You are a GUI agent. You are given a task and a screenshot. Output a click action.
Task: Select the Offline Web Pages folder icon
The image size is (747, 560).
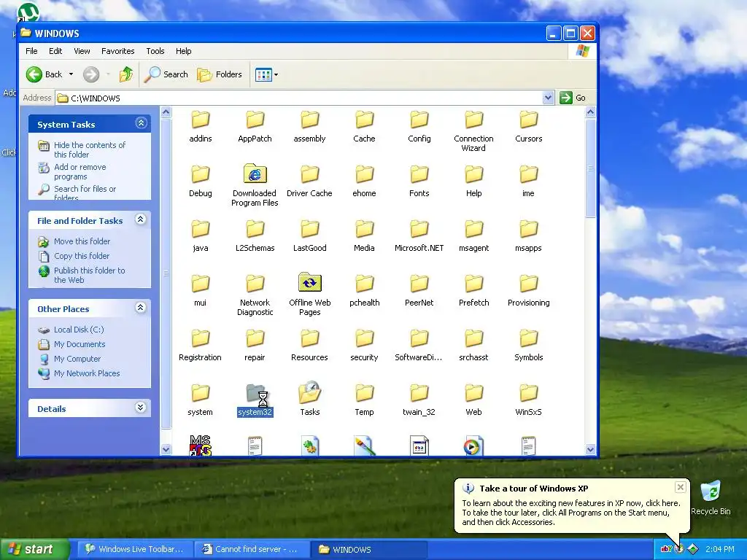[x=309, y=282]
